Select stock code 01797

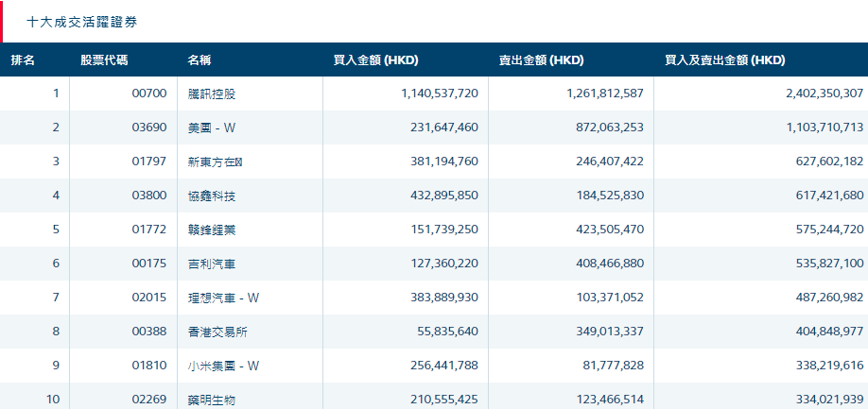coord(149,162)
